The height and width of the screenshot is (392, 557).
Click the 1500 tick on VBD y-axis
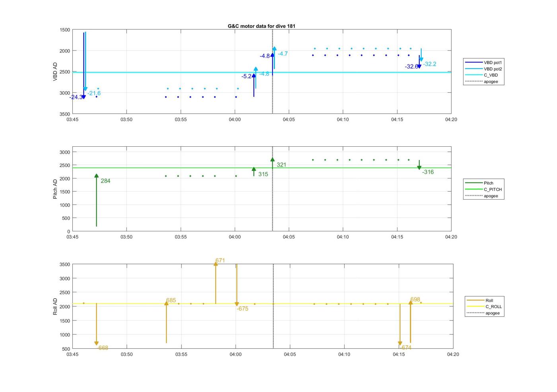(x=64, y=30)
